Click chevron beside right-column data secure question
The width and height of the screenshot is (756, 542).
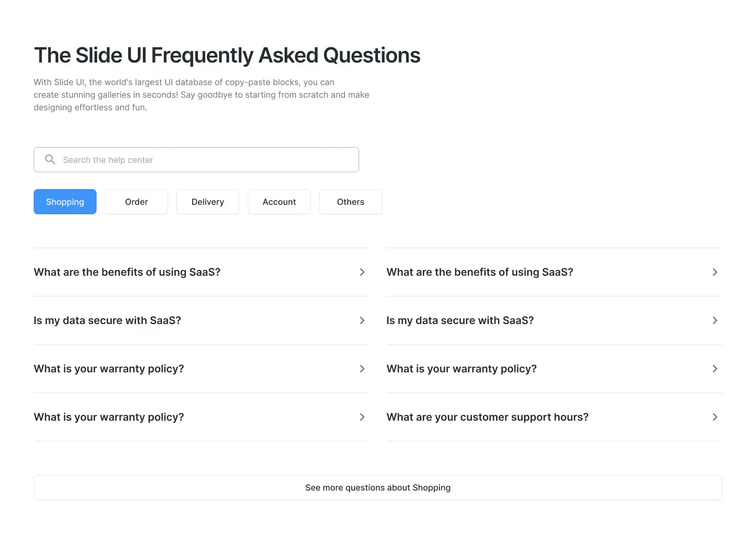pos(715,320)
